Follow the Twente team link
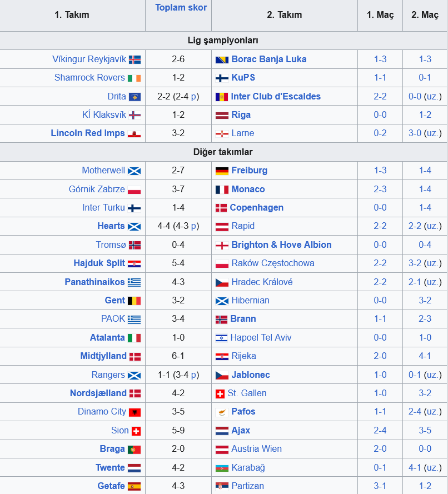The image size is (448, 494). [x=110, y=468]
